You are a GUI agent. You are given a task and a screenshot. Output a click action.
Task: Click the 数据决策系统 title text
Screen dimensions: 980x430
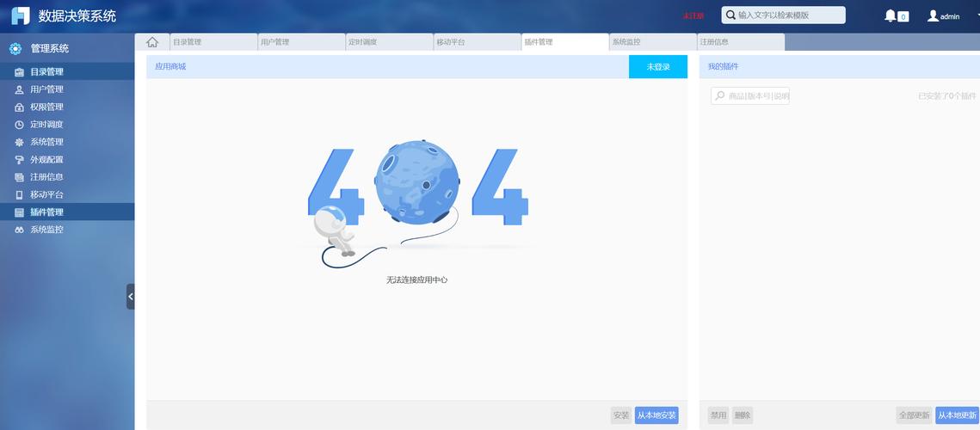77,16
